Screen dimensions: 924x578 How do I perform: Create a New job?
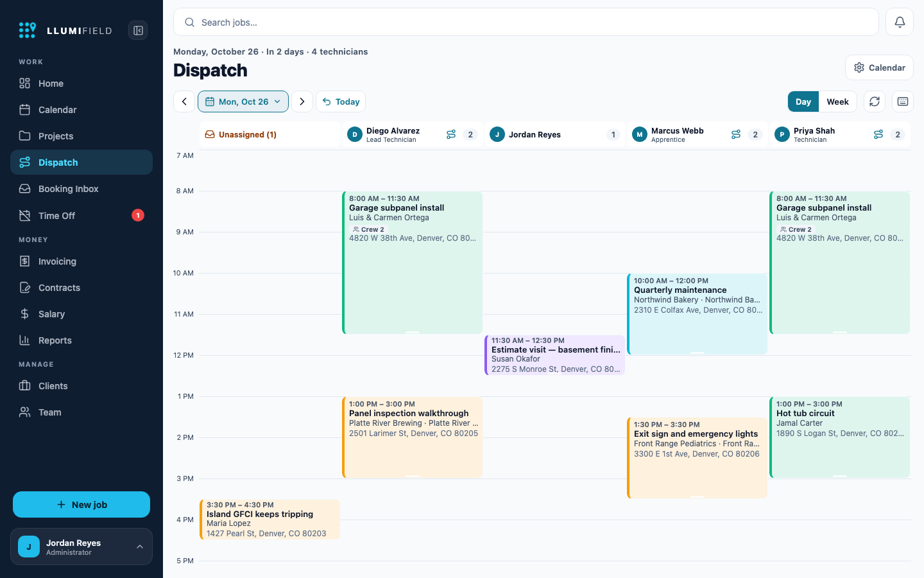coord(81,504)
